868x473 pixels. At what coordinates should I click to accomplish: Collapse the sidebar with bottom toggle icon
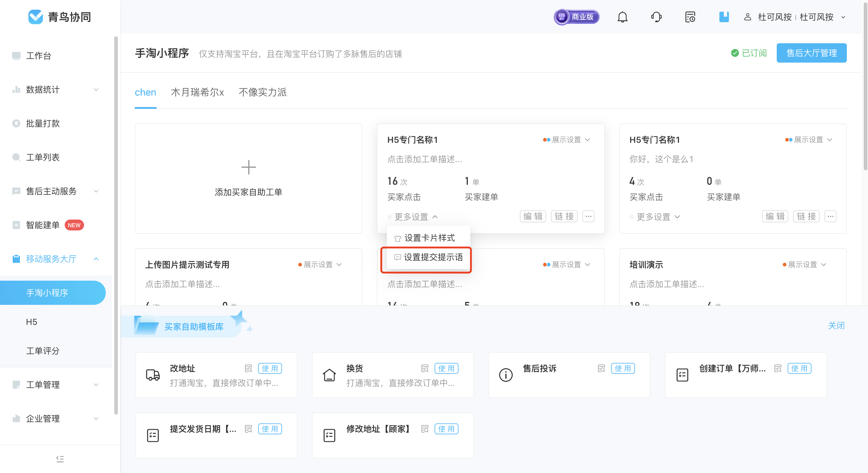click(60, 459)
